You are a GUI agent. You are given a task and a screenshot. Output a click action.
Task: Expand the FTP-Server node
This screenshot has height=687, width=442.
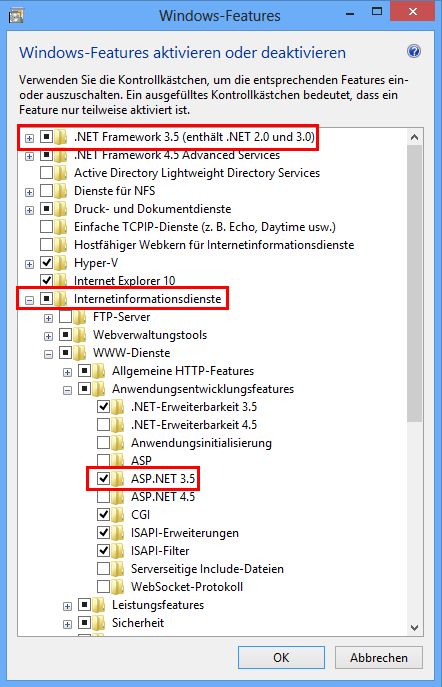click(x=48, y=318)
